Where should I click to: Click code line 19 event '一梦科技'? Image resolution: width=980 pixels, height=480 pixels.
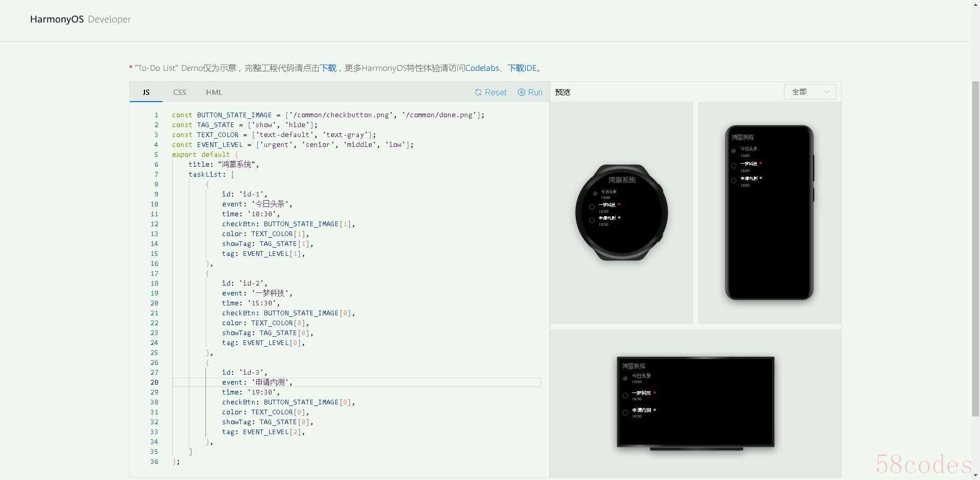tap(257, 293)
